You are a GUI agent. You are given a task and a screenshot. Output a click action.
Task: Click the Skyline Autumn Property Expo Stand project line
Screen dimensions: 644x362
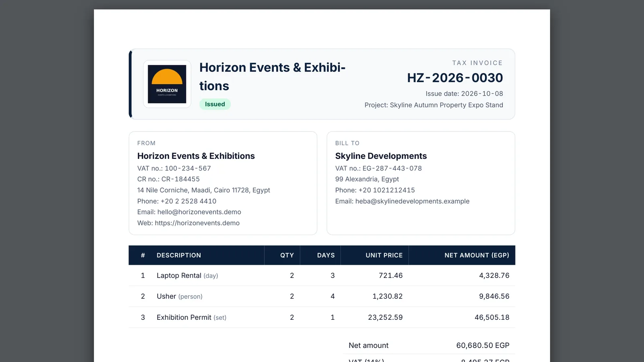pyautogui.click(x=434, y=105)
